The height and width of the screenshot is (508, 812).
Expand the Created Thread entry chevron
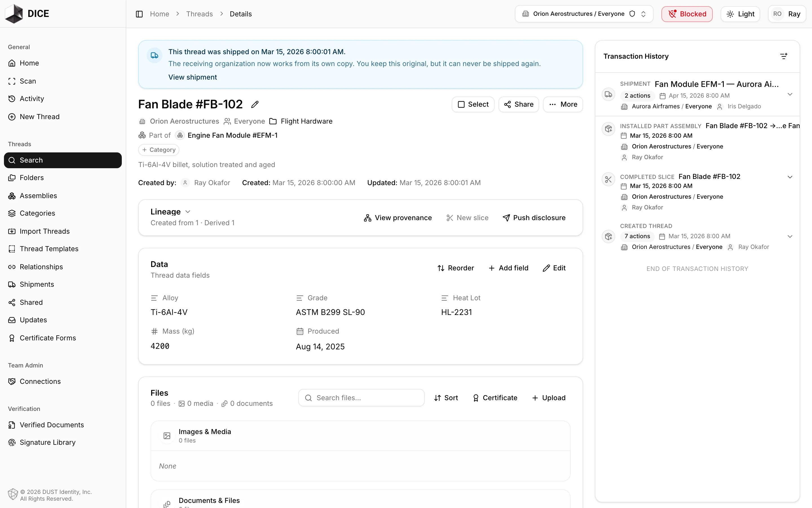790,237
